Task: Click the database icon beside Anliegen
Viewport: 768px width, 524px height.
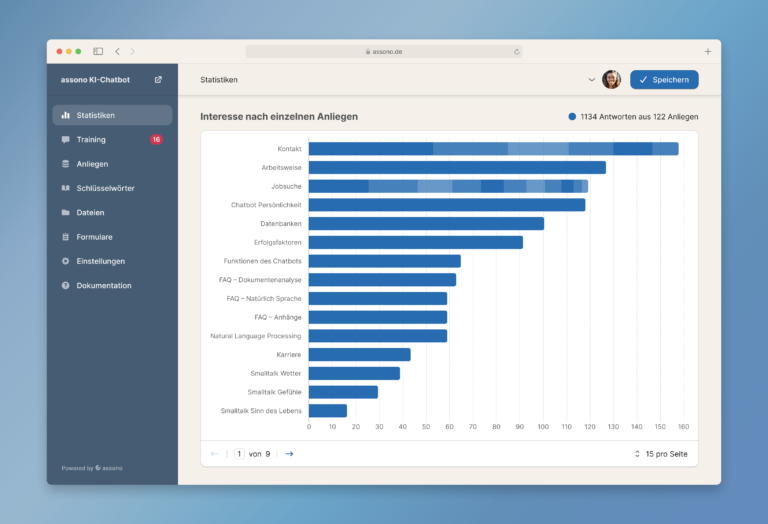Action: coord(66,164)
